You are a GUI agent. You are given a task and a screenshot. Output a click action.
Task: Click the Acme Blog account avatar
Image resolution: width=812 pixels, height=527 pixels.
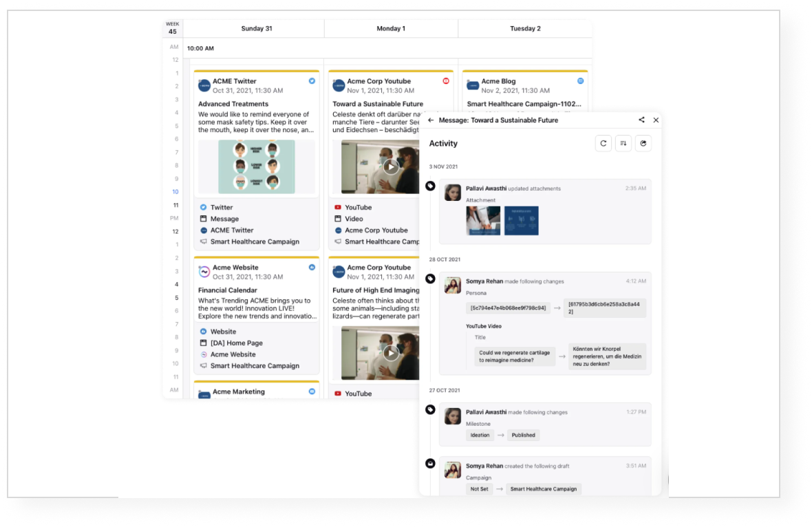click(473, 85)
